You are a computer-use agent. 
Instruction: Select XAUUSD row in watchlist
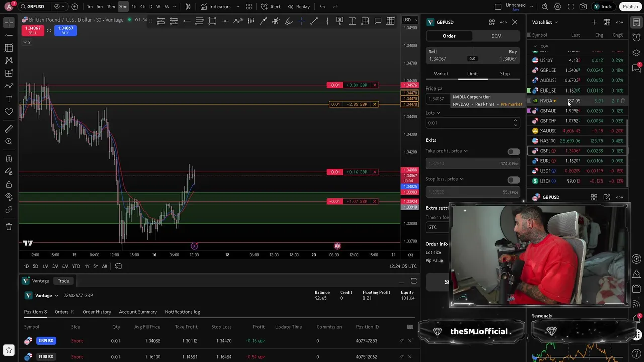[x=578, y=131]
